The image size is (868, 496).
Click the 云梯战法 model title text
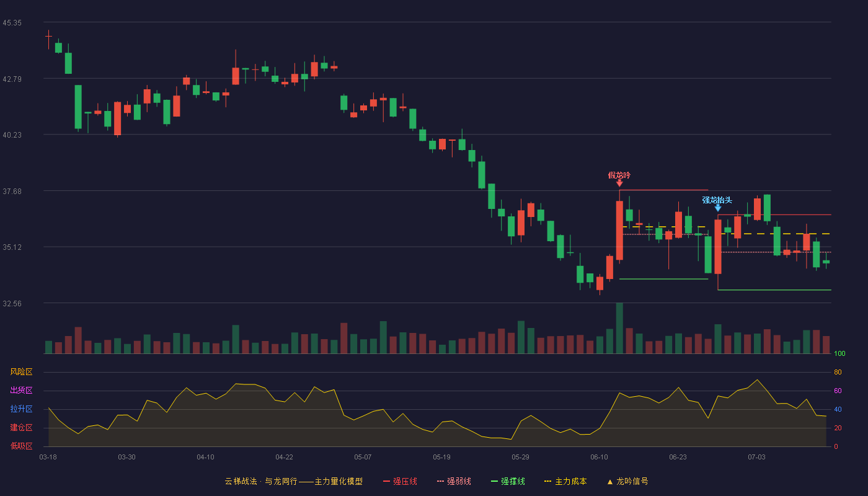(293, 481)
